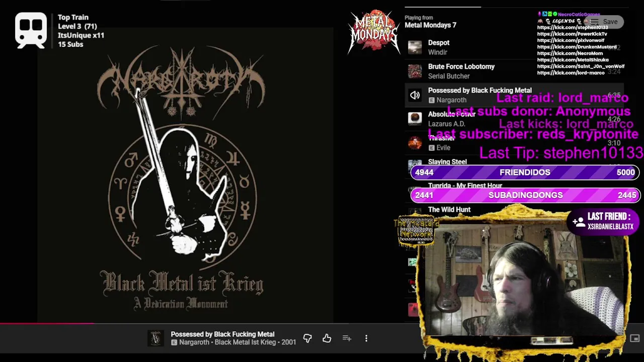Screen dimensions: 644x362
Task: Save the queue with the Save button
Action: (605, 22)
